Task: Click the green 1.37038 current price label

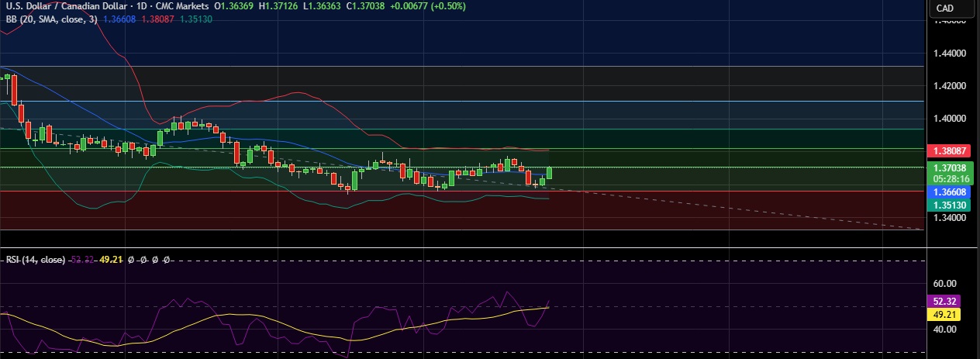Action: click(949, 167)
